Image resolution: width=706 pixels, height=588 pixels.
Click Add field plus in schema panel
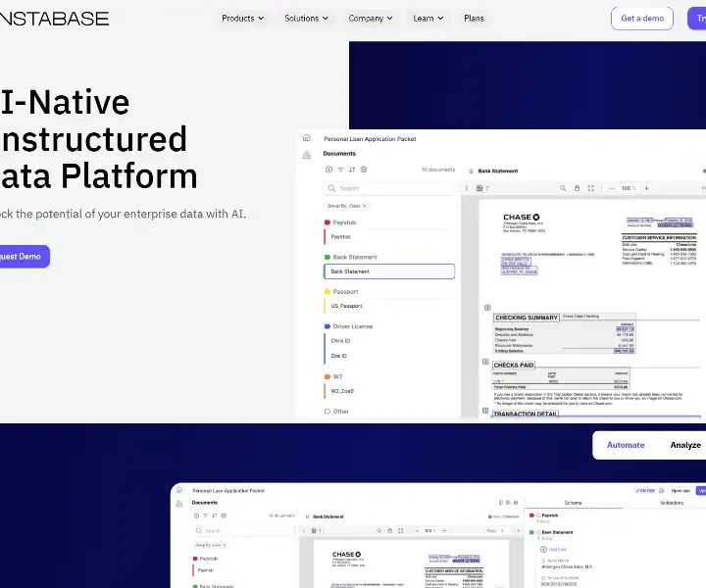click(543, 550)
